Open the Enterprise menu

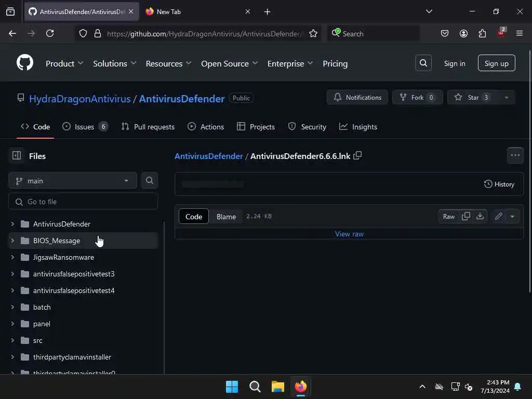pos(290,63)
